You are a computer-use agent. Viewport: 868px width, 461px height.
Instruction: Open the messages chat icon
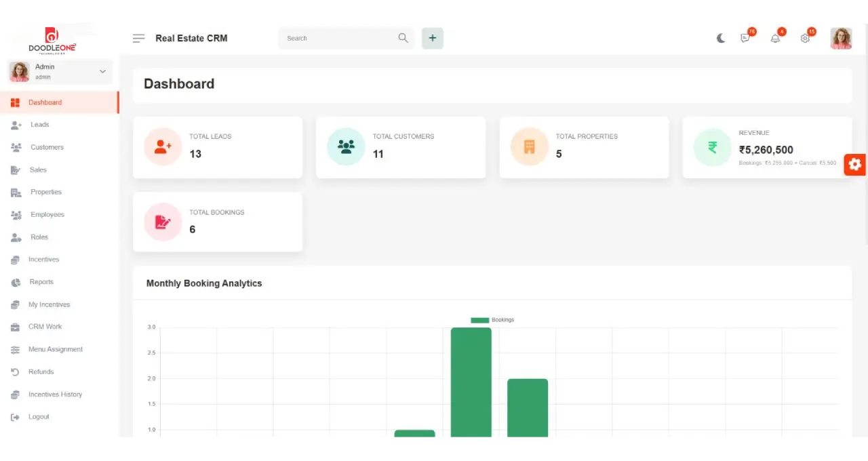pyautogui.click(x=746, y=38)
